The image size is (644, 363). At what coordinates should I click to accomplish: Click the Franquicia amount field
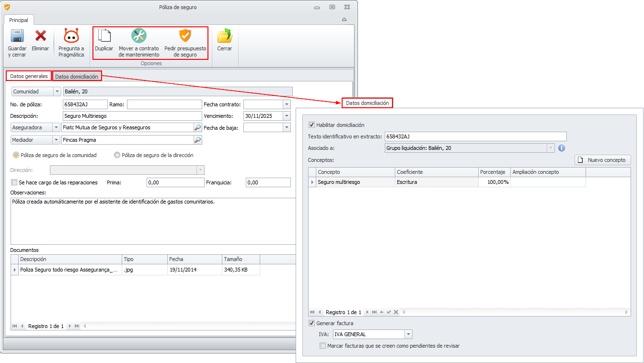coord(268,182)
